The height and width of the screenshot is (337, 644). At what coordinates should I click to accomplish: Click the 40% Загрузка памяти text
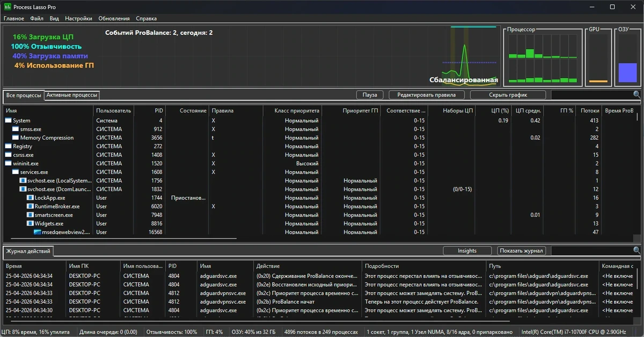(x=50, y=56)
